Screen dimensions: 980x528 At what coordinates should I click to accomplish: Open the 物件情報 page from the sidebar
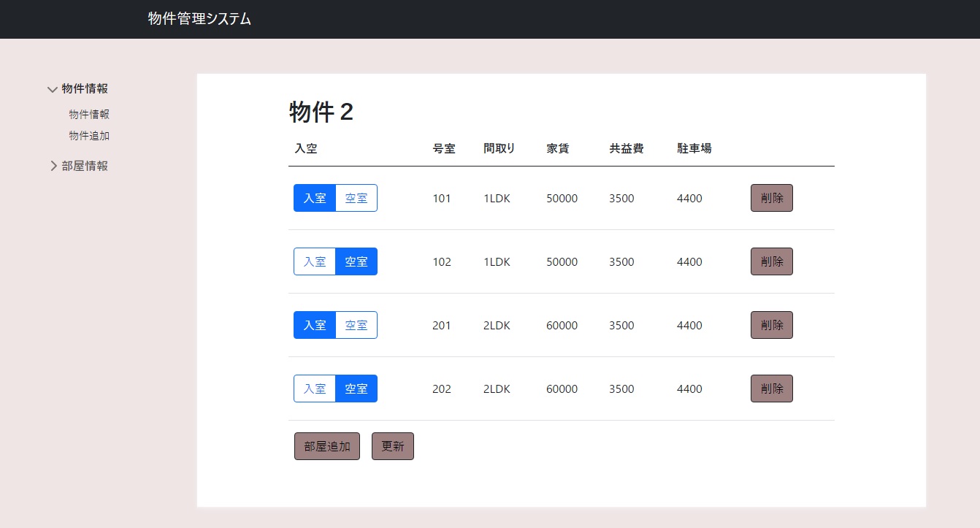click(88, 114)
